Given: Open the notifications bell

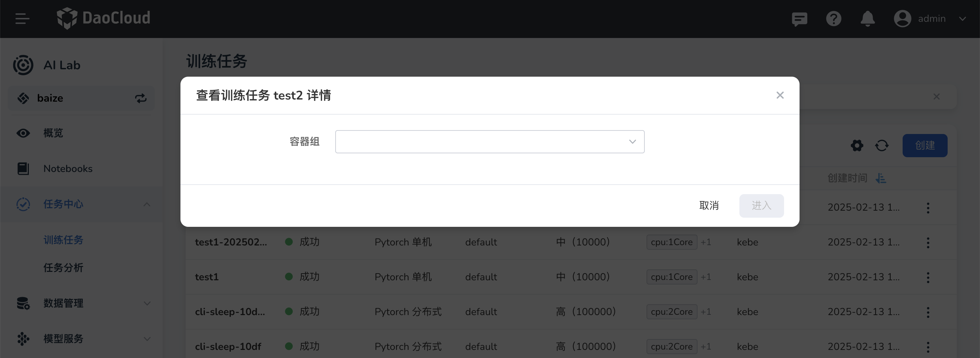Looking at the screenshot, I should pos(867,18).
